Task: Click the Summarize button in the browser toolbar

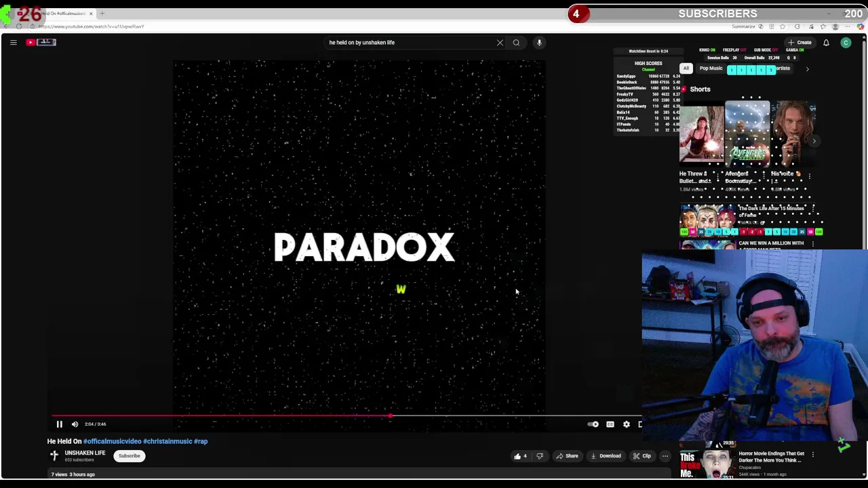Action: click(x=743, y=26)
